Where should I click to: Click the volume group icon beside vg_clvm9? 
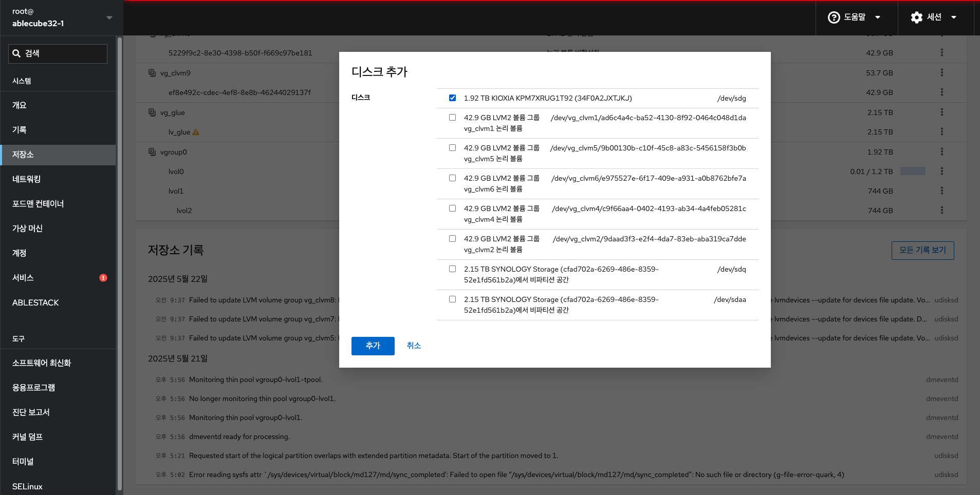152,73
